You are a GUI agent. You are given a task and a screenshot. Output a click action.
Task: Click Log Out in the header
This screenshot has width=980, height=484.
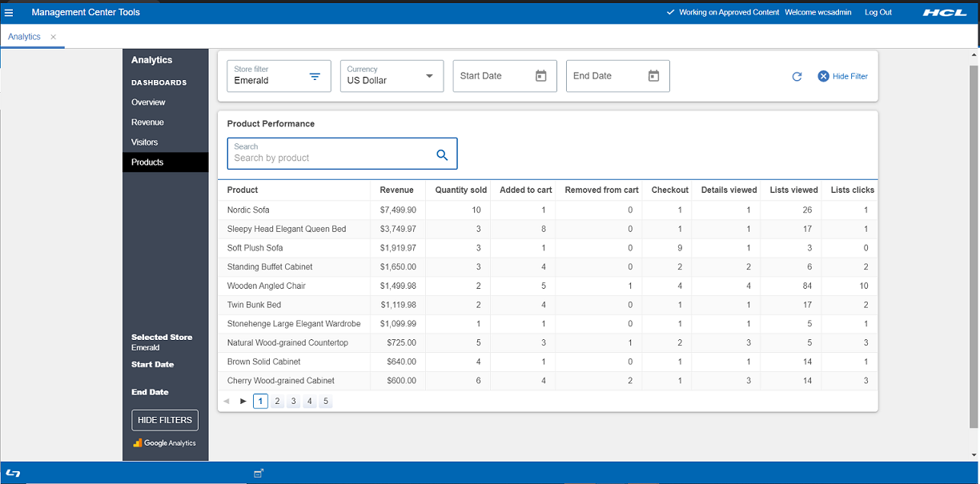(878, 12)
